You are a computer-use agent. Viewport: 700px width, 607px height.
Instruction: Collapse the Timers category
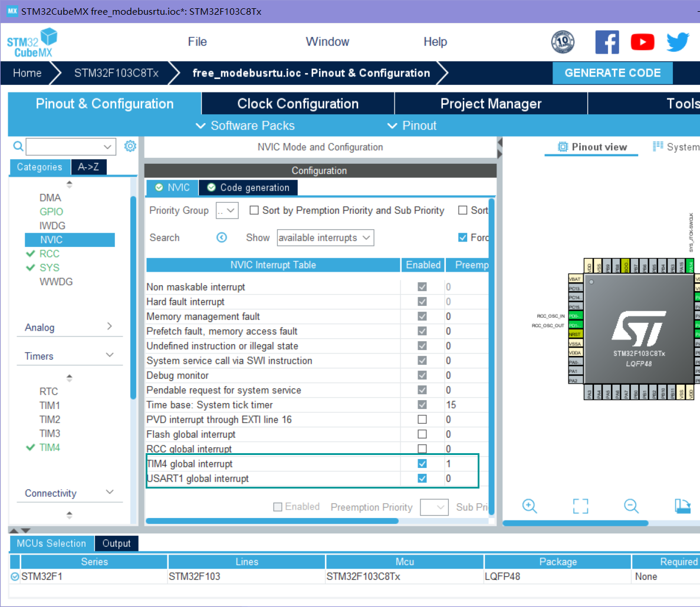110,355
